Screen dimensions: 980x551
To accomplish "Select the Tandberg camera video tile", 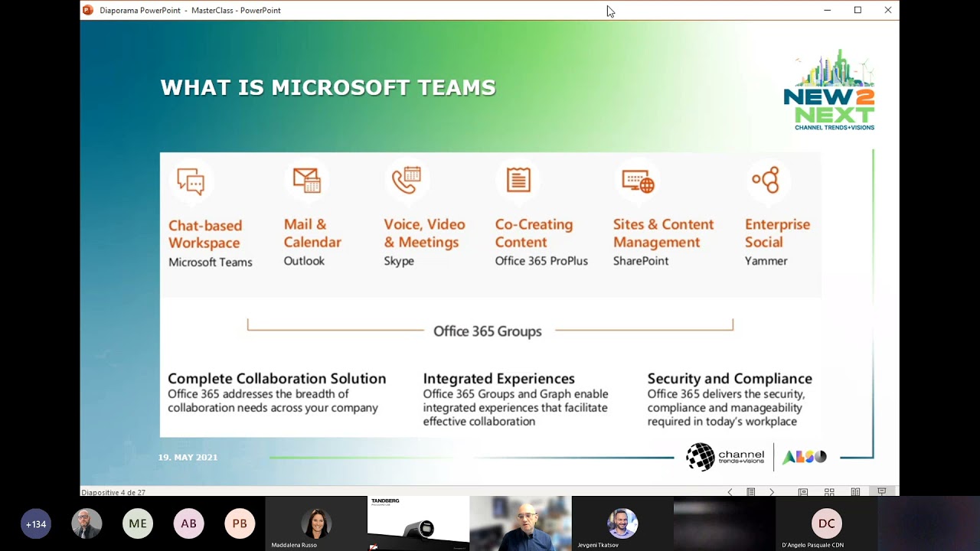I will pyautogui.click(x=418, y=523).
